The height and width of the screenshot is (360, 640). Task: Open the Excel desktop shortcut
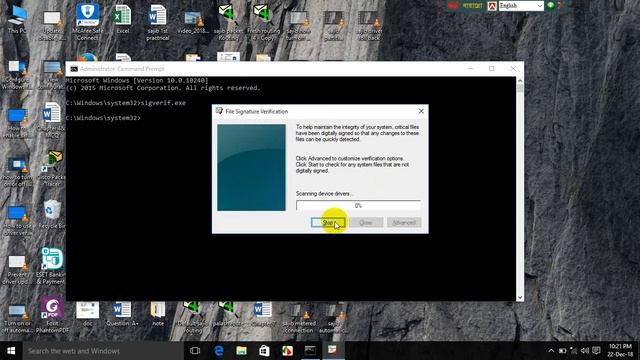point(122,19)
